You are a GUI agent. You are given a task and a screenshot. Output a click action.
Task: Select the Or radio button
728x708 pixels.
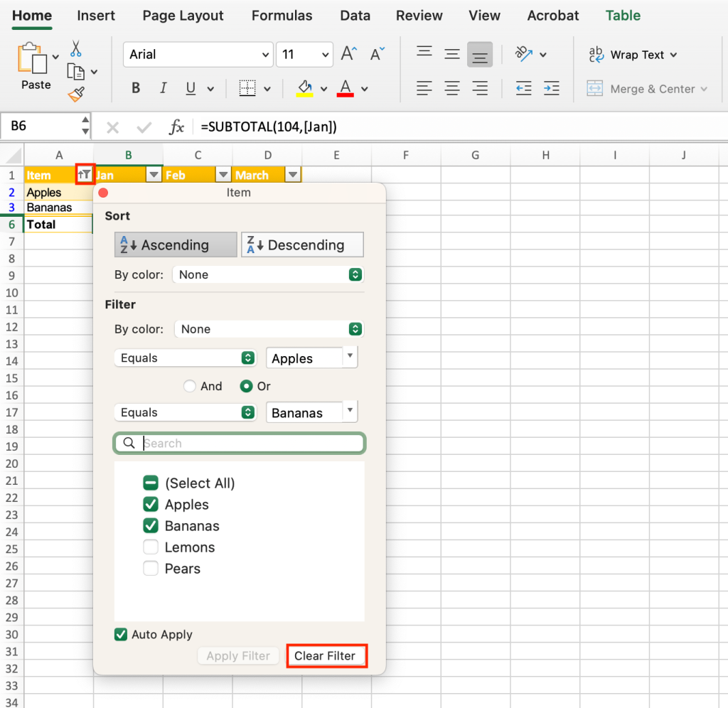tap(246, 386)
